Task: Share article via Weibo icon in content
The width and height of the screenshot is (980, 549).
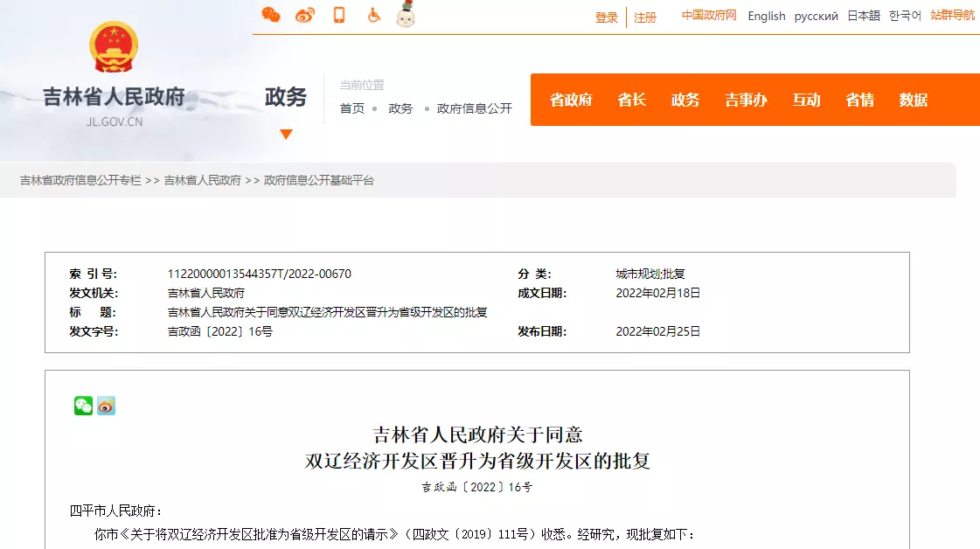Action: tap(106, 406)
